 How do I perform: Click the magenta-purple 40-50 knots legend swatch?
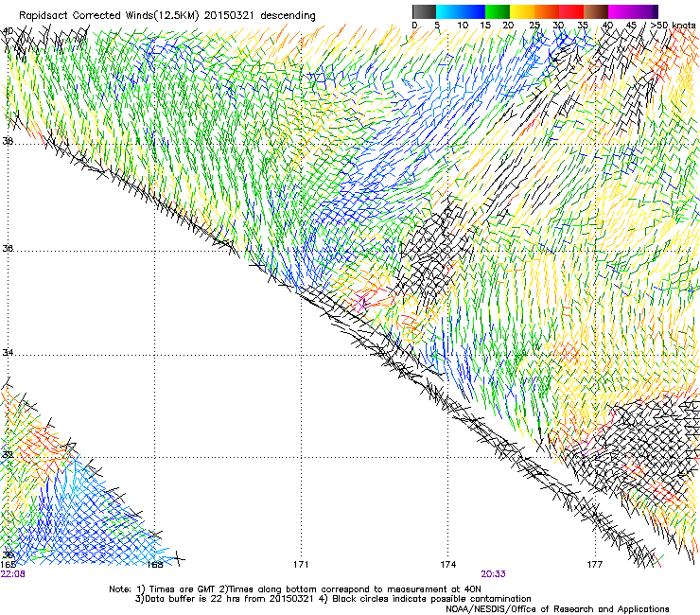click(x=633, y=11)
